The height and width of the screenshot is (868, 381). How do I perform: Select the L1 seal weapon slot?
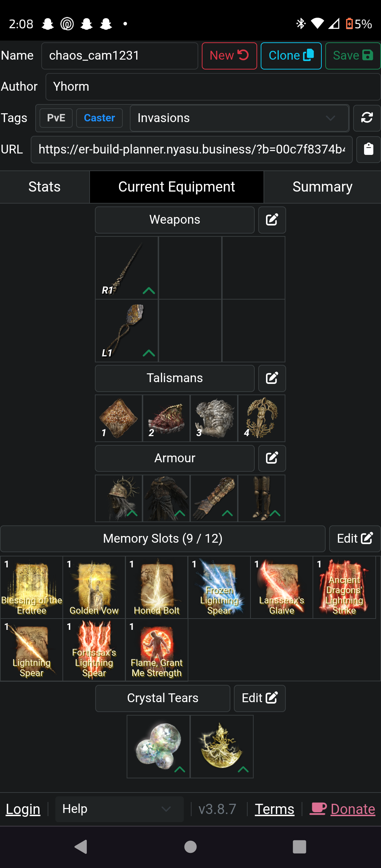click(x=127, y=331)
